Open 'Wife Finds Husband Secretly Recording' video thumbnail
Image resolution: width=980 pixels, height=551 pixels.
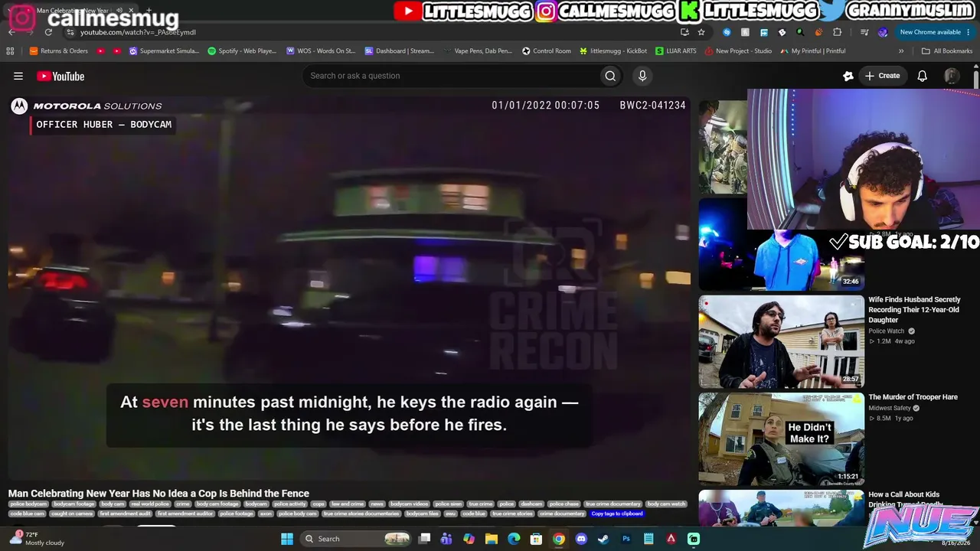pos(781,341)
